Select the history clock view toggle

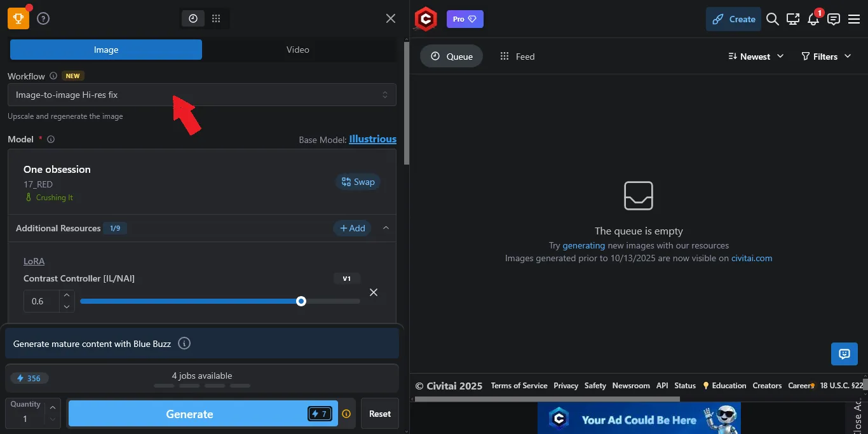193,18
